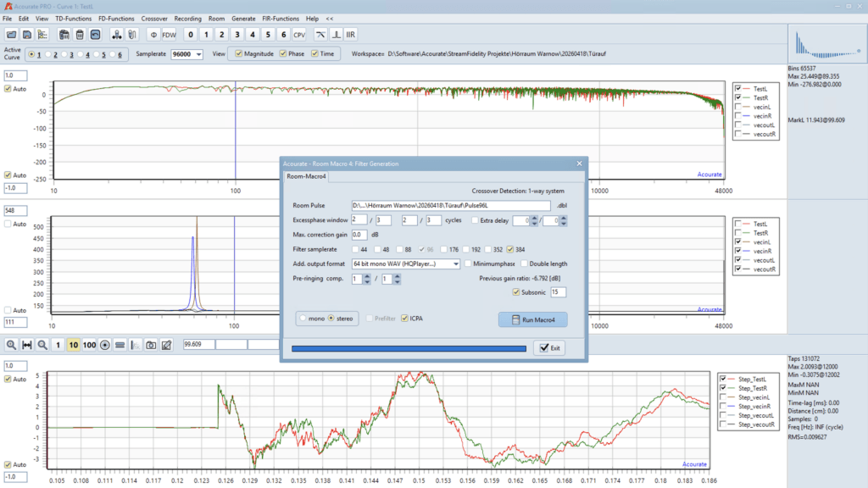Image resolution: width=868 pixels, height=488 pixels.
Task: Click the trash can delete icon
Action: tap(79, 35)
